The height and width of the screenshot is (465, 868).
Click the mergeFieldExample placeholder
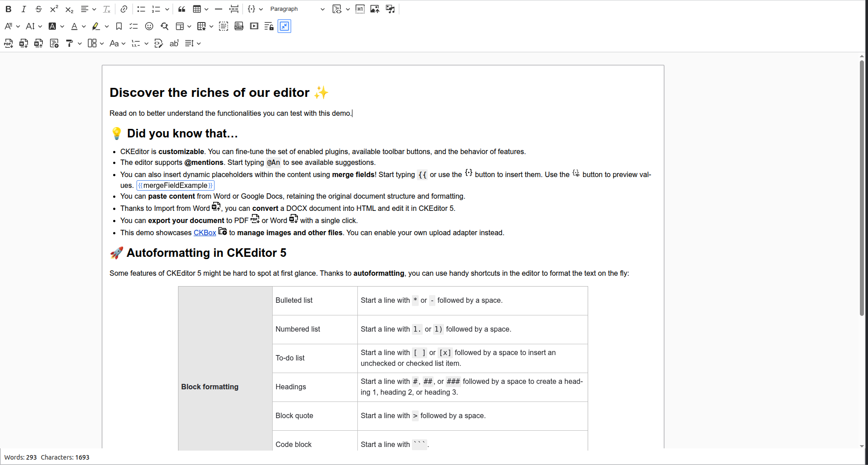(x=175, y=186)
